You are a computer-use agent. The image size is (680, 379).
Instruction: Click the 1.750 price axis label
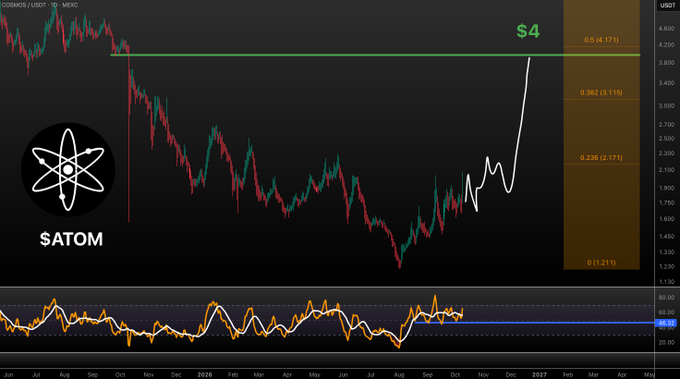pyautogui.click(x=666, y=203)
